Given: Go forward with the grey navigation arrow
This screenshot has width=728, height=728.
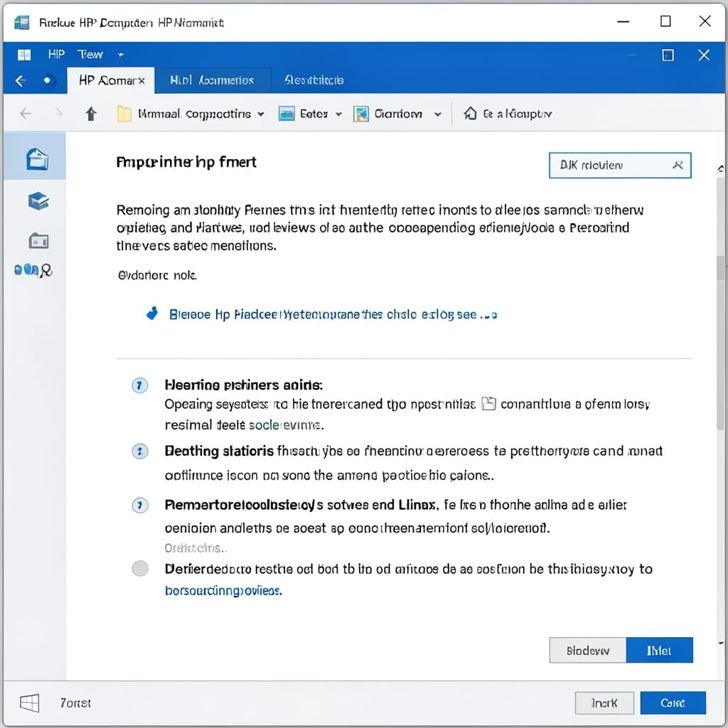Looking at the screenshot, I should click(58, 113).
